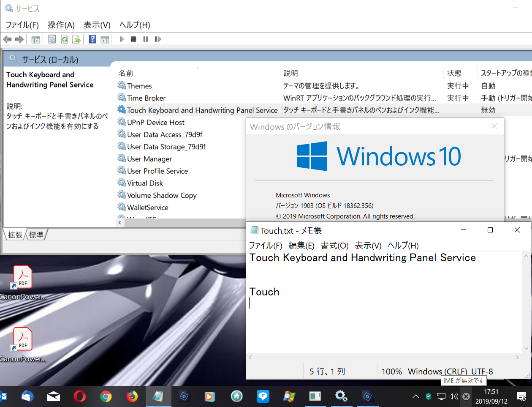Toggle the console tree pane toolbar icon
The height and width of the screenshot is (407, 532).
coord(36,39)
